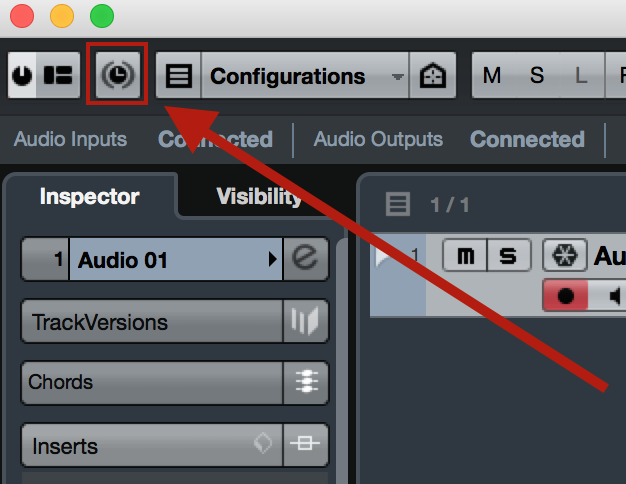Viewport: 626px width, 484px height.
Task: Enable record on Audio 01 track
Action: (x=565, y=296)
